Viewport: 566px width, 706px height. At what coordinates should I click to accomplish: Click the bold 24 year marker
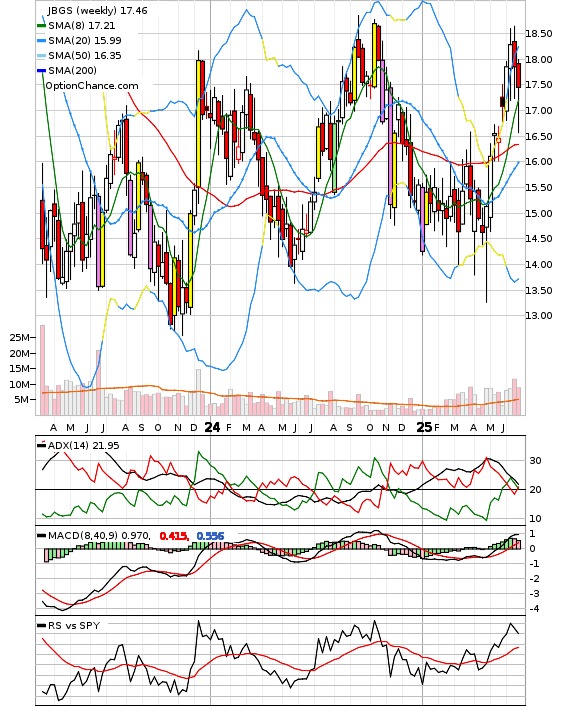[212, 427]
